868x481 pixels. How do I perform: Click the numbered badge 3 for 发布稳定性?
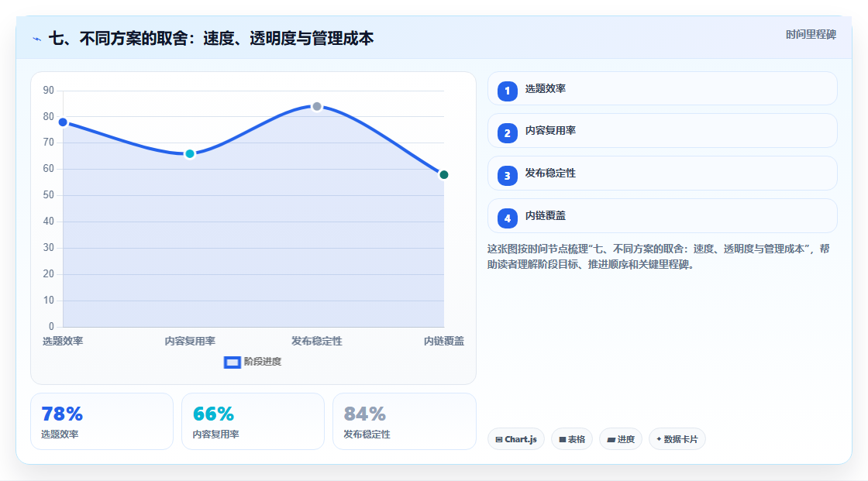tap(507, 176)
